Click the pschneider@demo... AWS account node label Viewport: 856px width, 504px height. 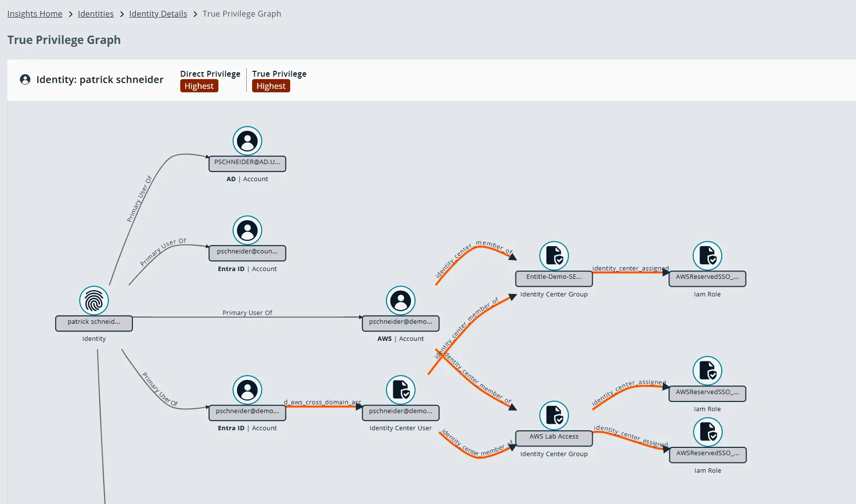point(401,322)
